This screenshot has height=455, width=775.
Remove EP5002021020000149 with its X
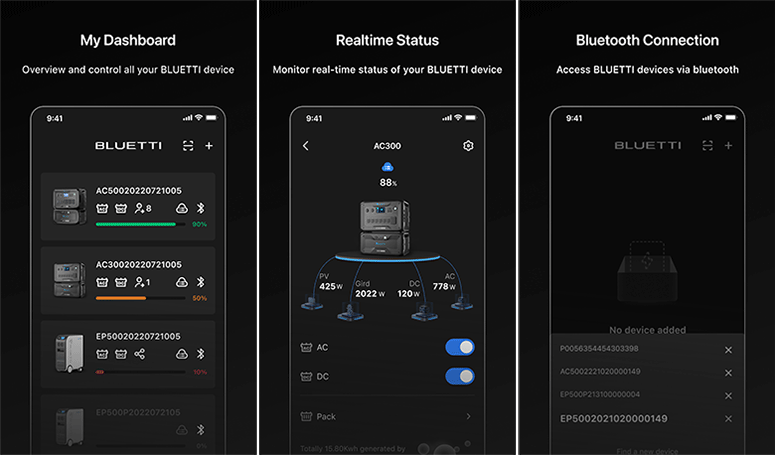(x=728, y=419)
